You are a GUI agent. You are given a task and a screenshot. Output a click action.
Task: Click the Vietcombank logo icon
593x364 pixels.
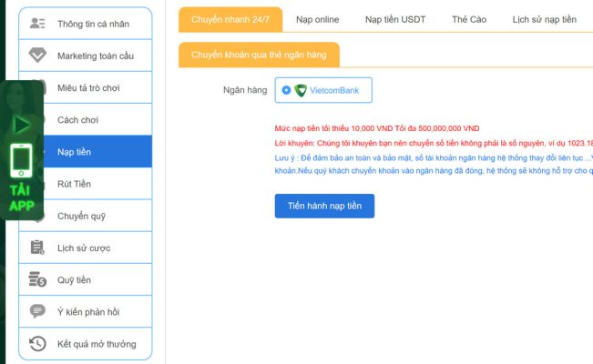click(301, 90)
